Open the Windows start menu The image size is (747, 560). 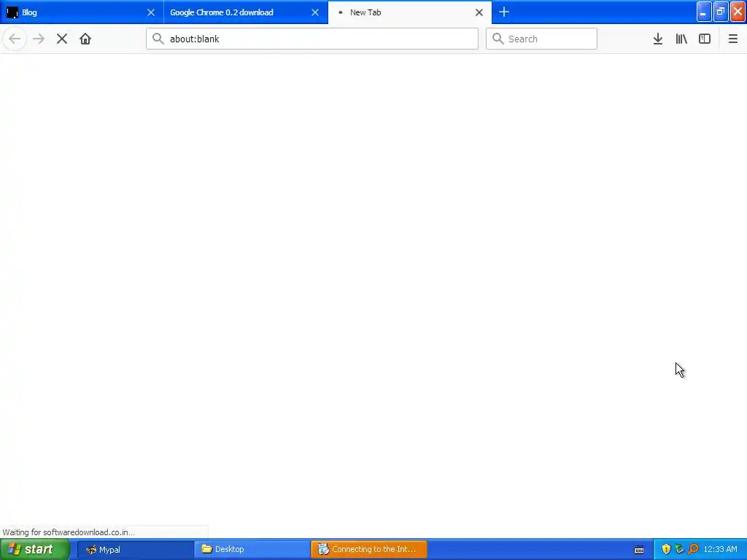click(35, 549)
